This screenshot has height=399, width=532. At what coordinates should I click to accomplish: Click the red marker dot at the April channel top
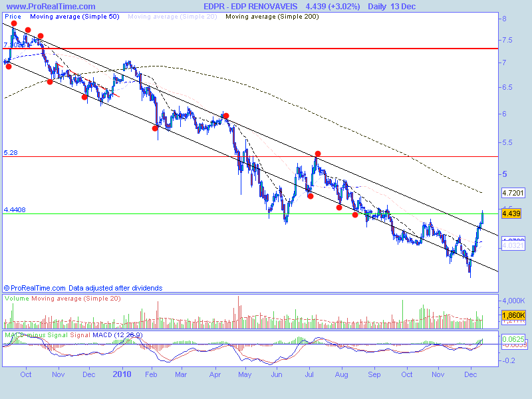point(226,116)
